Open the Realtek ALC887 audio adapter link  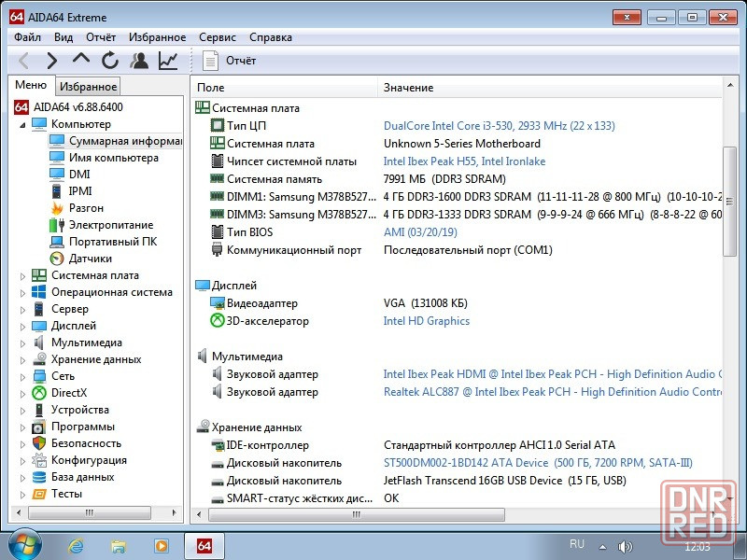(553, 392)
